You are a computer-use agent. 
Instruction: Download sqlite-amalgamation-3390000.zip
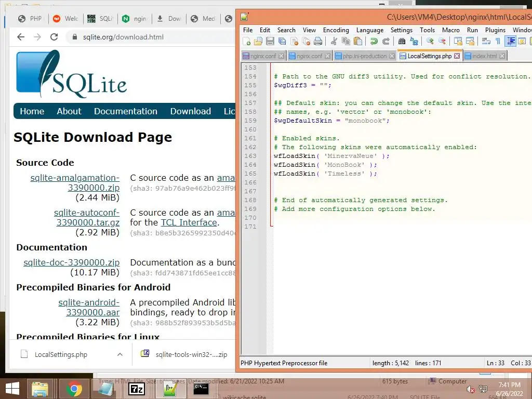pyautogui.click(x=75, y=182)
